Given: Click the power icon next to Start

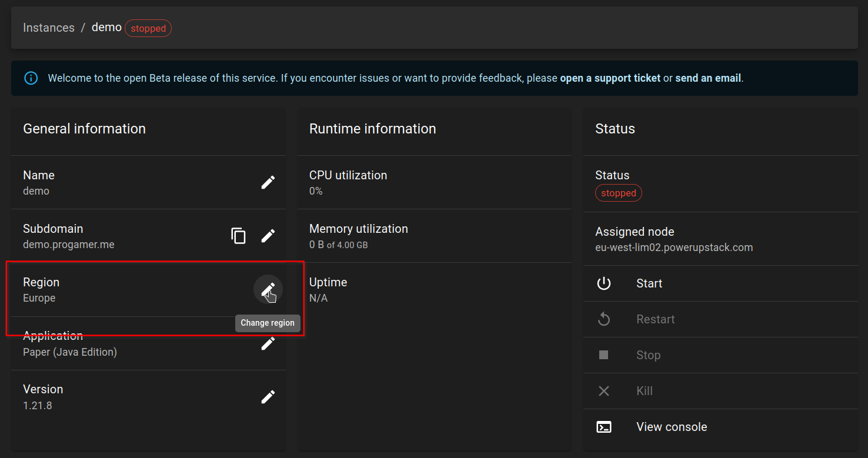Looking at the screenshot, I should pos(604,283).
